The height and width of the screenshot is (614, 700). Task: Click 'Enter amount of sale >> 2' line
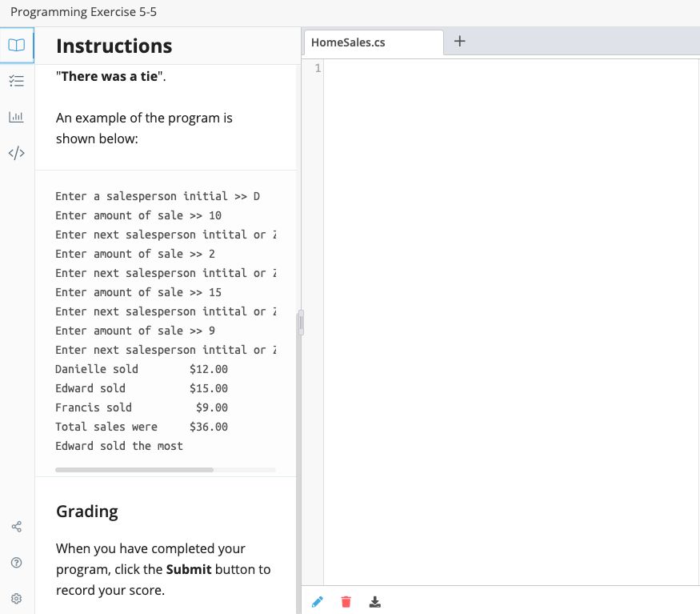tap(135, 254)
